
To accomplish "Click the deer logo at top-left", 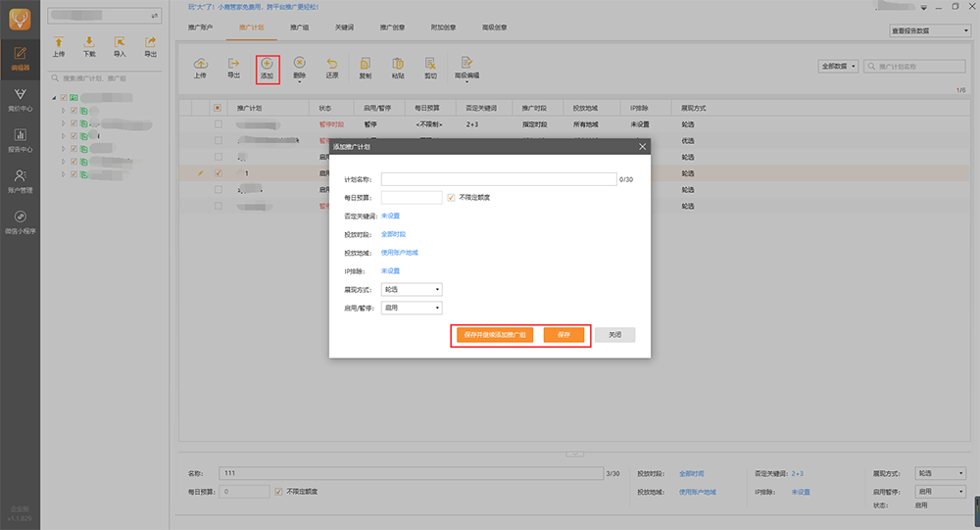I will 20,20.
